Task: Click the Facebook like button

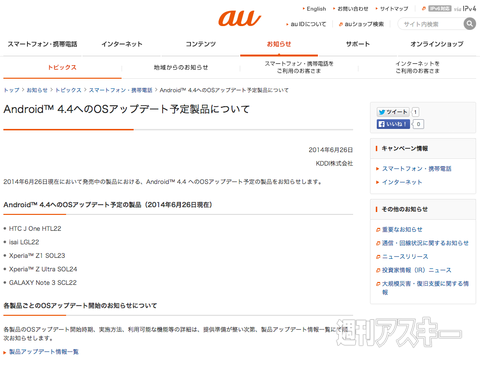Action: point(393,124)
